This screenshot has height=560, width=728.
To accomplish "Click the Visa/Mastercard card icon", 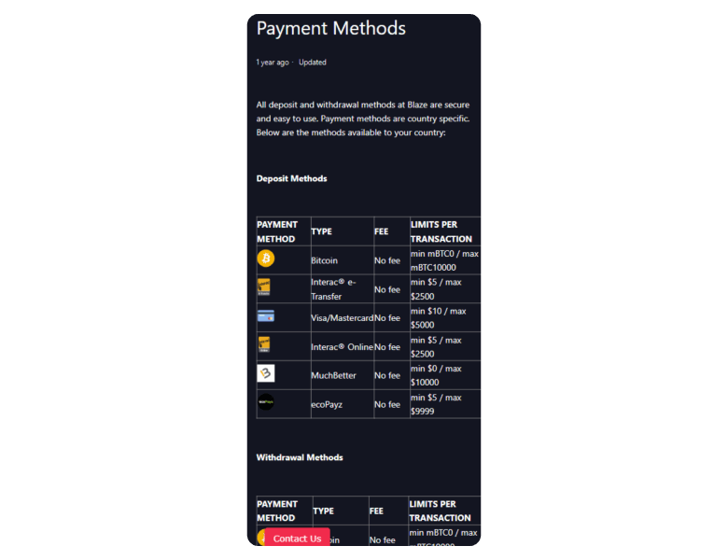I will [x=266, y=316].
